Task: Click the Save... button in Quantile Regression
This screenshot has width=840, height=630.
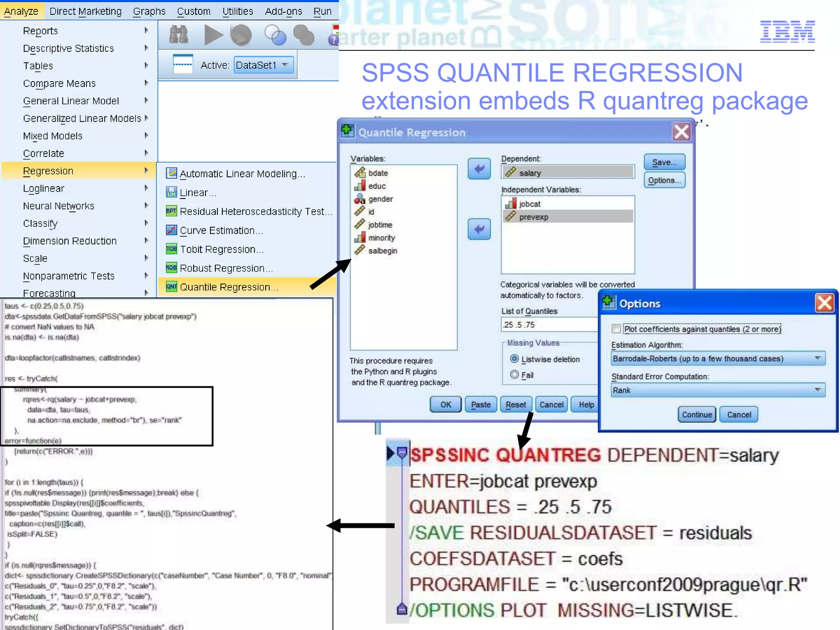Action: pos(664,162)
